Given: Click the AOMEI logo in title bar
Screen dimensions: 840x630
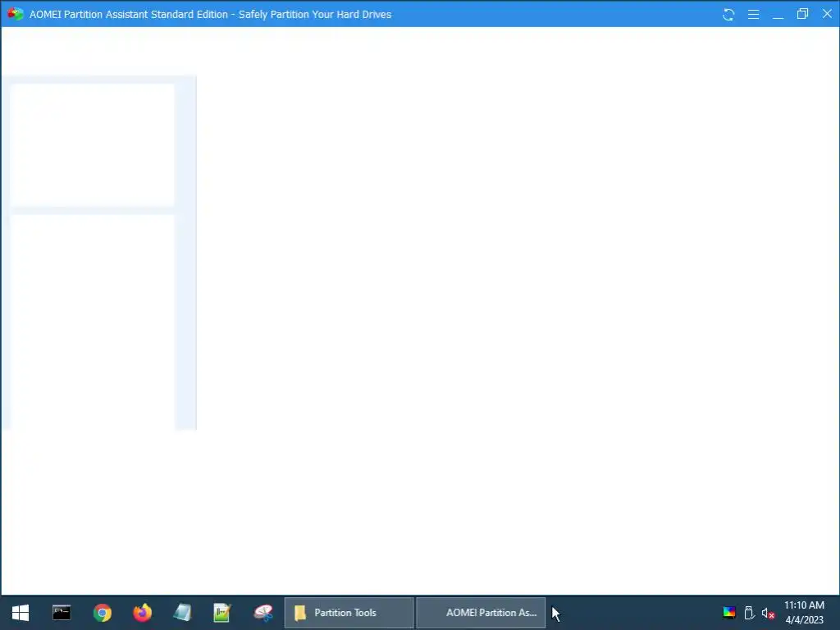Looking at the screenshot, I should pyautogui.click(x=15, y=14).
